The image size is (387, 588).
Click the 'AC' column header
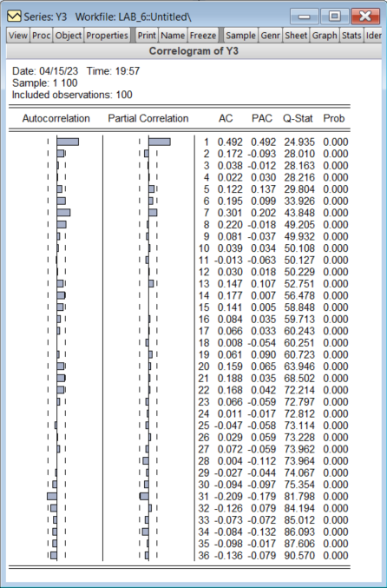click(x=226, y=118)
